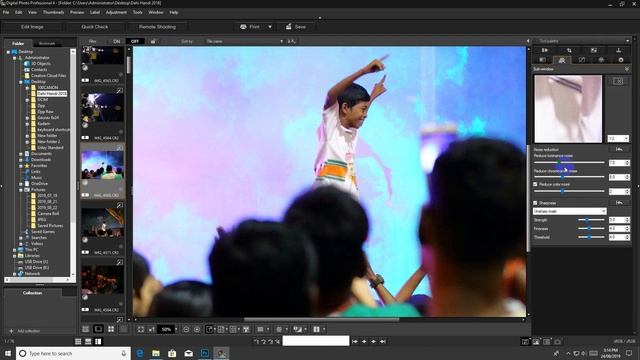This screenshot has height=360, width=640.
Task: Click the last image button
Action: (x=383, y=342)
